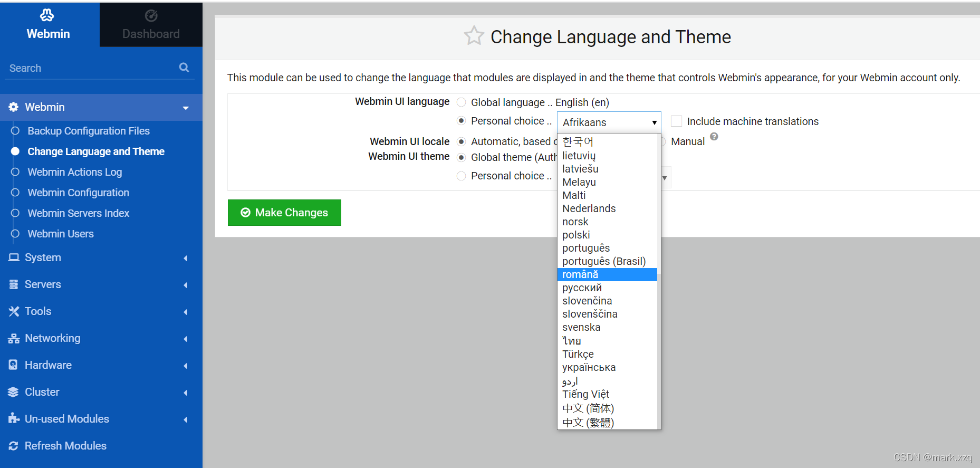
Task: Select Personal choice theme radio button
Action: click(x=462, y=176)
